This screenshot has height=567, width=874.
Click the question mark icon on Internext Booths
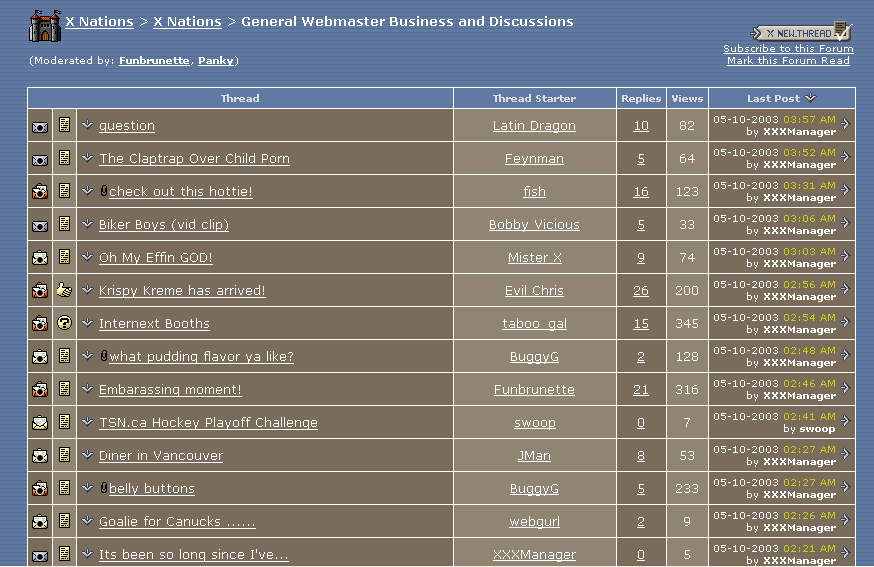[64, 324]
